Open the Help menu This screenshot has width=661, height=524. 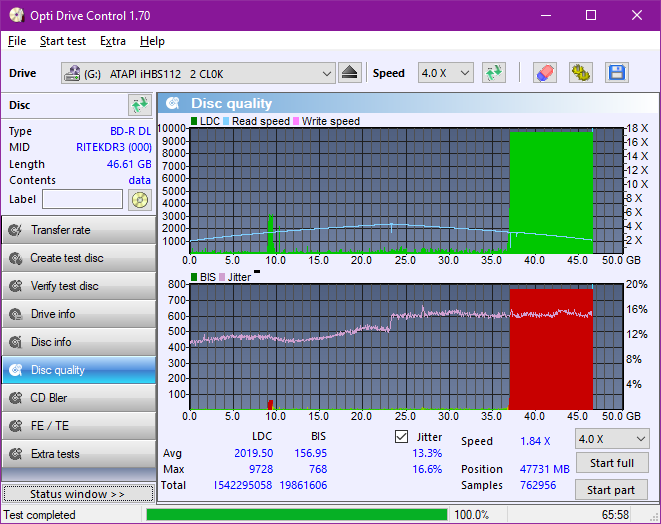(x=152, y=41)
